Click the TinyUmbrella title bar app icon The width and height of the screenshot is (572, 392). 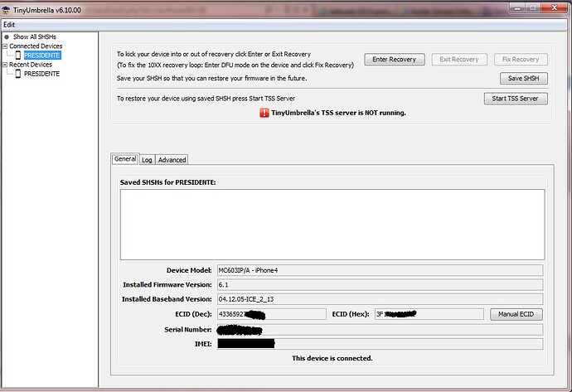7,8
